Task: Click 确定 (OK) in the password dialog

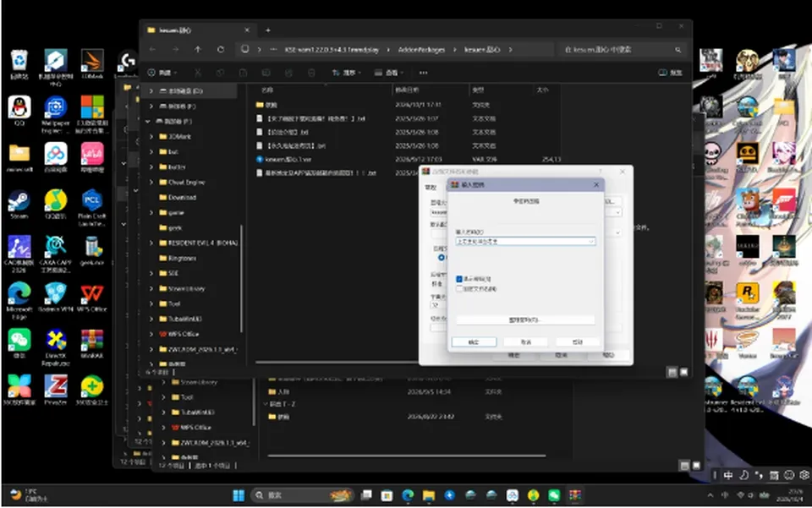Action: 474,342
